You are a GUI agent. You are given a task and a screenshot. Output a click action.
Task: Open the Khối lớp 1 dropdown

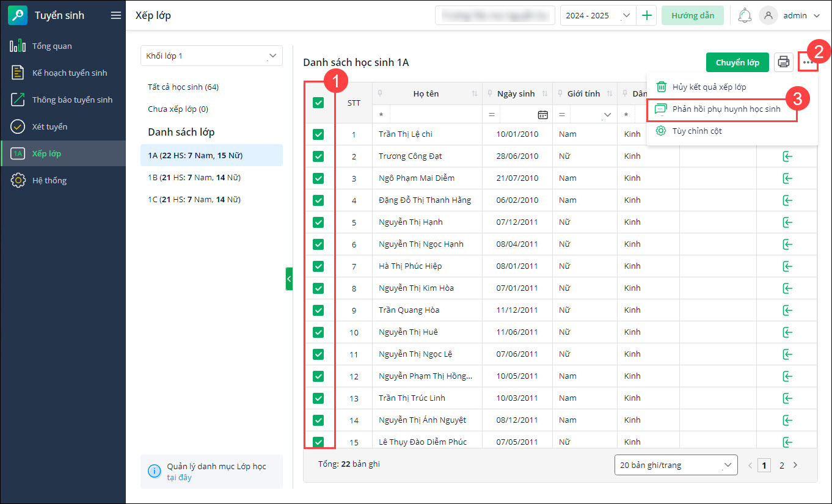[x=211, y=56]
